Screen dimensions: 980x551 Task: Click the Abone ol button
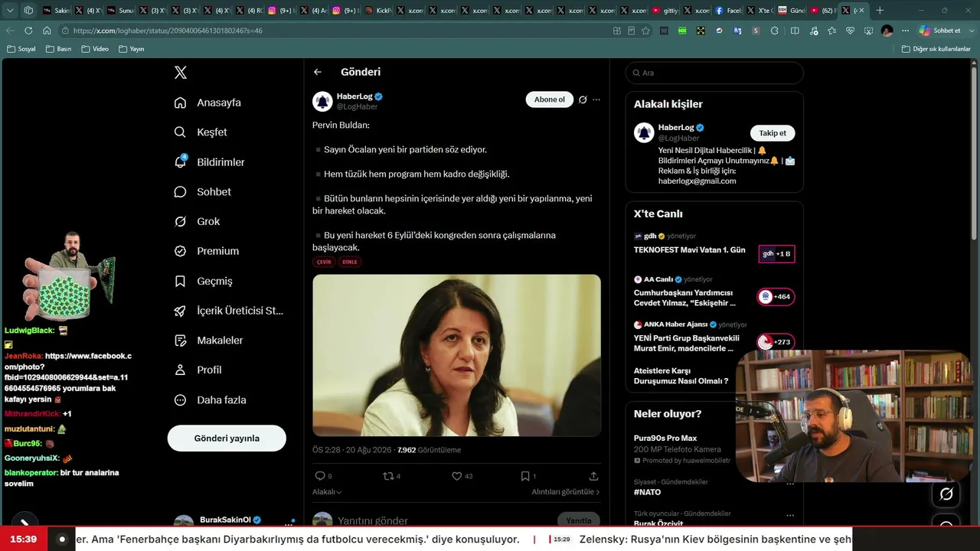pos(550,99)
